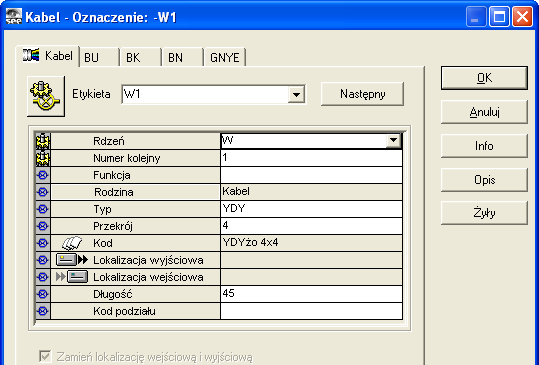Click the empty Lokalizacja wejściowa value cell

[311, 277]
